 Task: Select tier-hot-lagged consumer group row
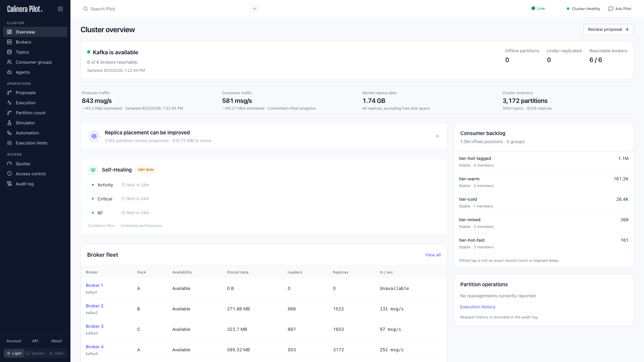tap(543, 162)
